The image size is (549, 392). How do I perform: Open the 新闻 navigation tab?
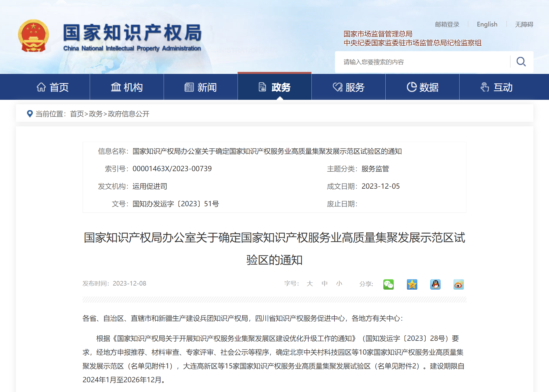tap(201, 87)
